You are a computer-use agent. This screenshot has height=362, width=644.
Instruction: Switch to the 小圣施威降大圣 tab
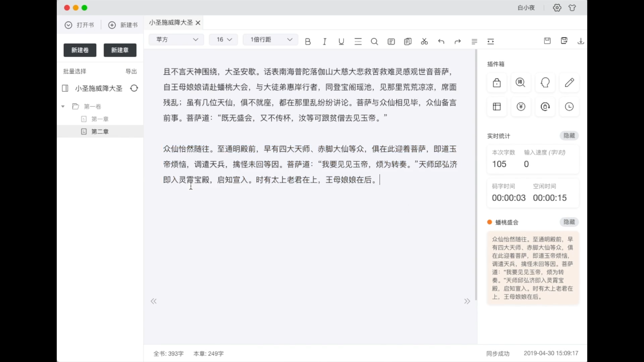click(x=171, y=22)
